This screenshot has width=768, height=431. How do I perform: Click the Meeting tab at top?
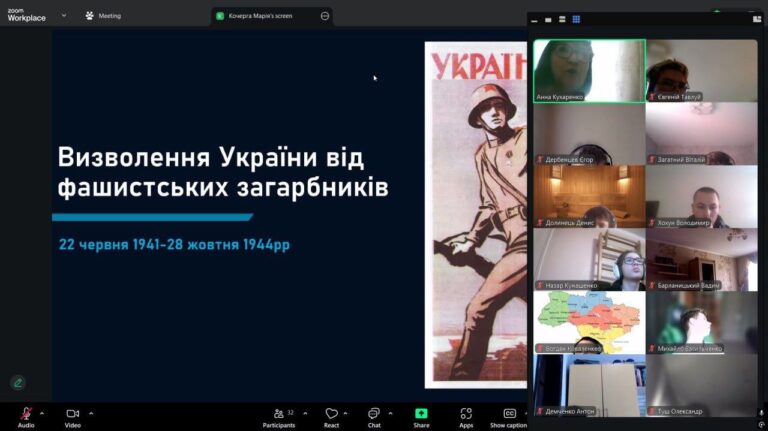coord(102,15)
